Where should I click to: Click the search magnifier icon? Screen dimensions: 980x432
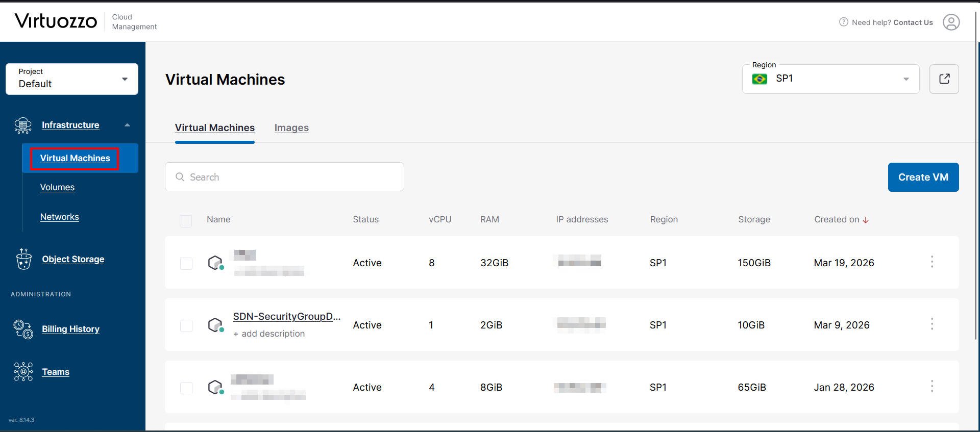pos(180,177)
